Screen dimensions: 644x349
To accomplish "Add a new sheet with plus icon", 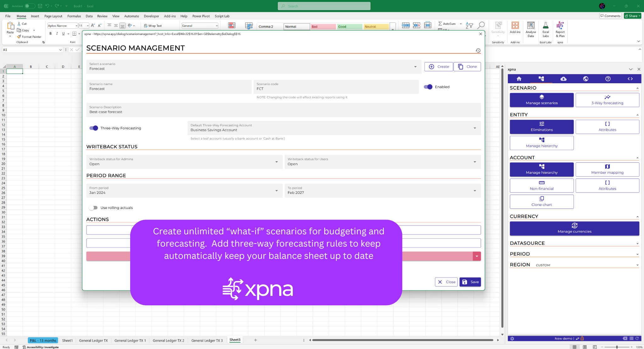I will click(255, 340).
